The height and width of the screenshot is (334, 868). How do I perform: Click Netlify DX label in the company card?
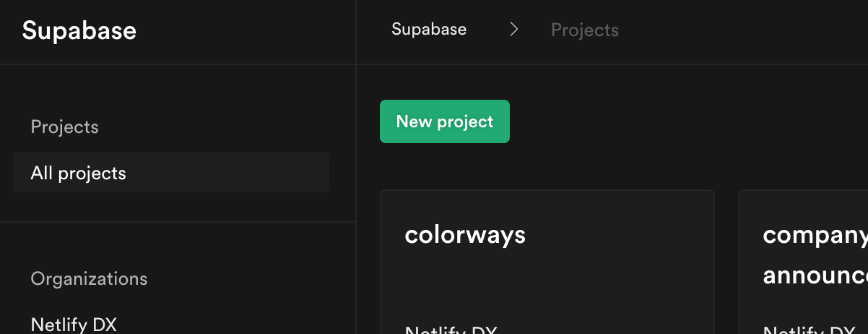[x=809, y=330]
